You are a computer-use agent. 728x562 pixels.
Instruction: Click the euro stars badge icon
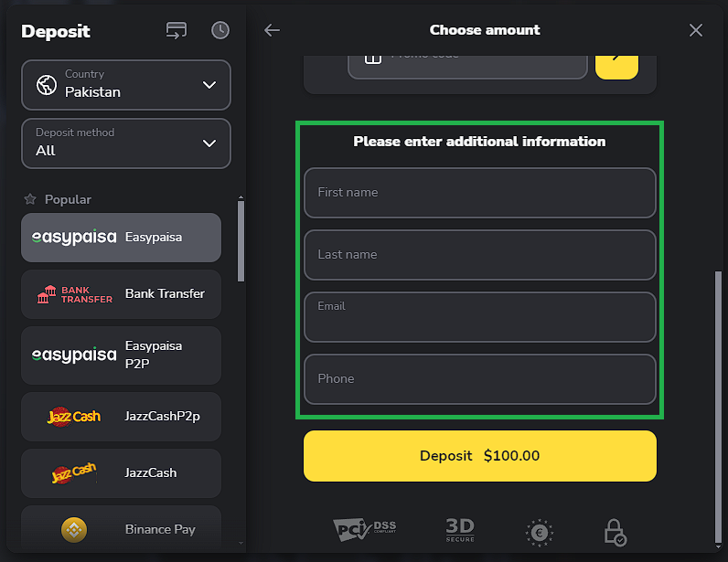540,532
